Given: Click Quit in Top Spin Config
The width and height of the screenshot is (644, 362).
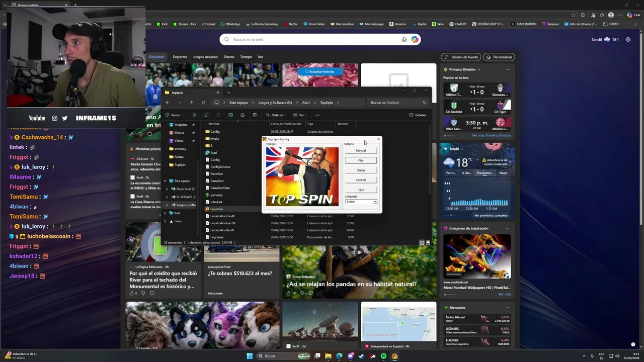Looking at the screenshot, I should [x=361, y=190].
